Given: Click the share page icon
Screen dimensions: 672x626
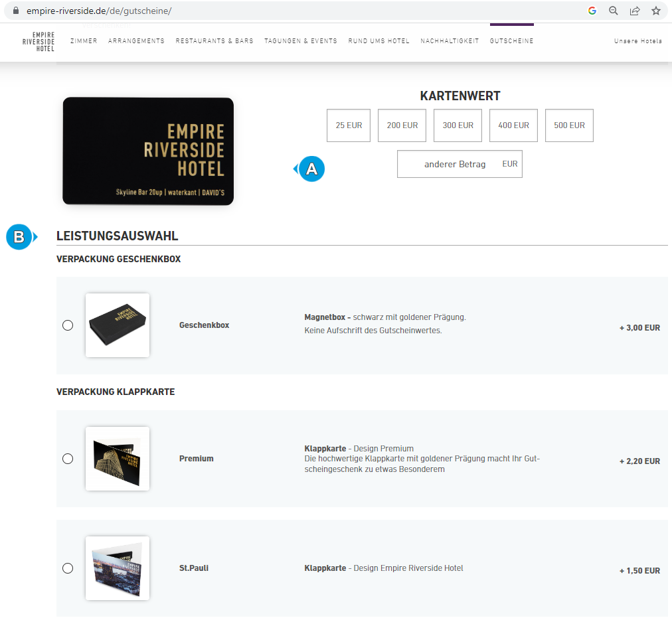Looking at the screenshot, I should pyautogui.click(x=635, y=11).
